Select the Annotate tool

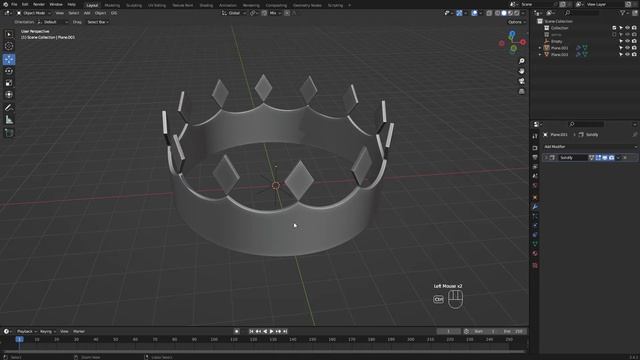pos(9,108)
